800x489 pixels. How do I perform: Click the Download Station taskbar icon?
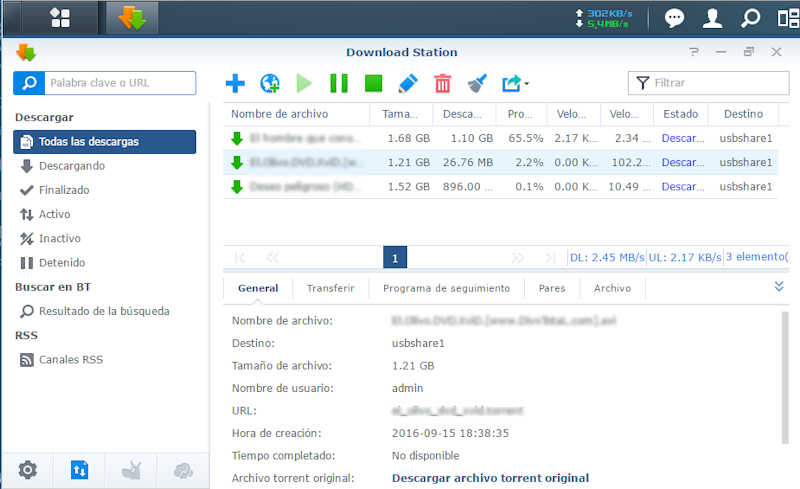[x=132, y=18]
